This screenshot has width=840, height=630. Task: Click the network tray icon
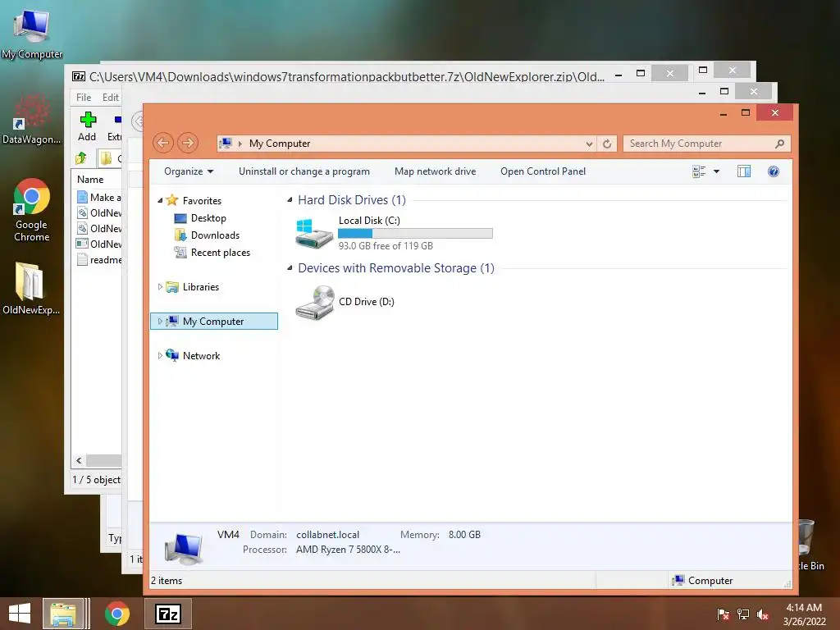743,614
